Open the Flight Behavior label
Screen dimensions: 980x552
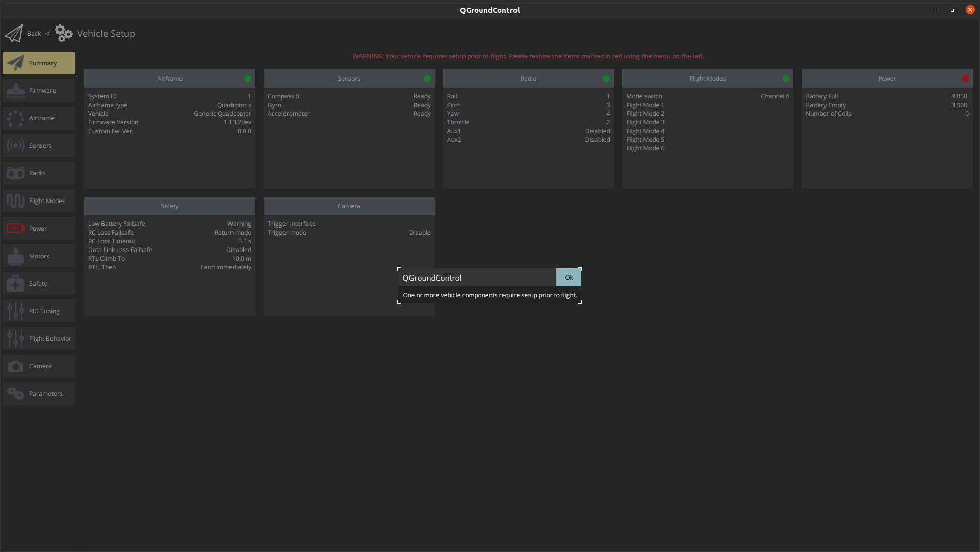[50, 339]
